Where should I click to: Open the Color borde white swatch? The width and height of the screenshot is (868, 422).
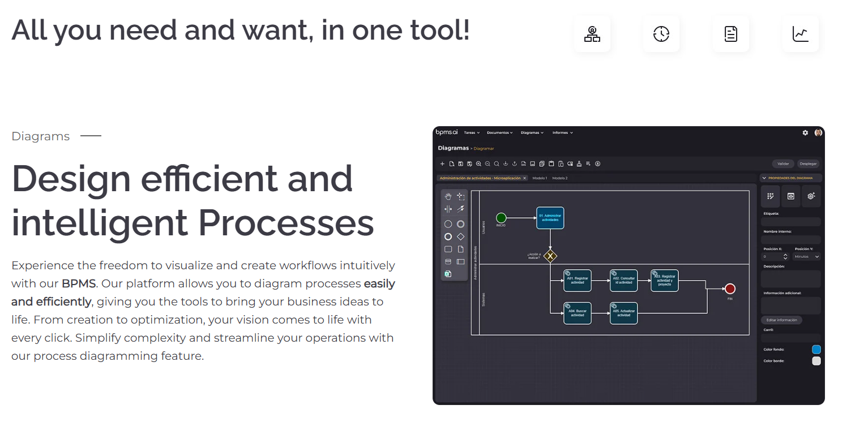tap(816, 361)
